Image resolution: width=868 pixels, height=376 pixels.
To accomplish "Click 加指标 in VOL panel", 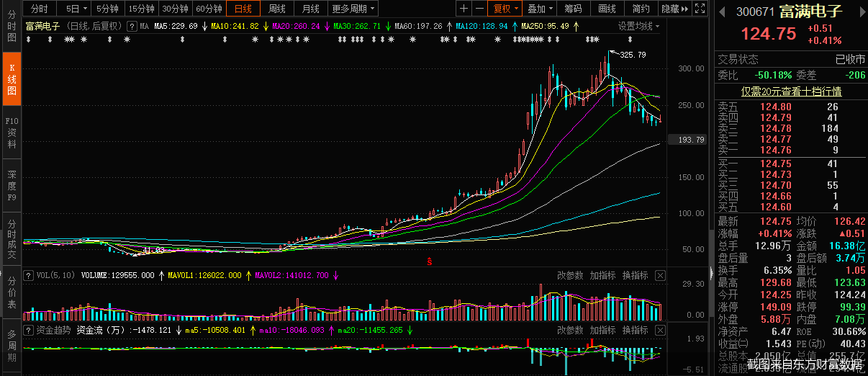I will coord(603,275).
